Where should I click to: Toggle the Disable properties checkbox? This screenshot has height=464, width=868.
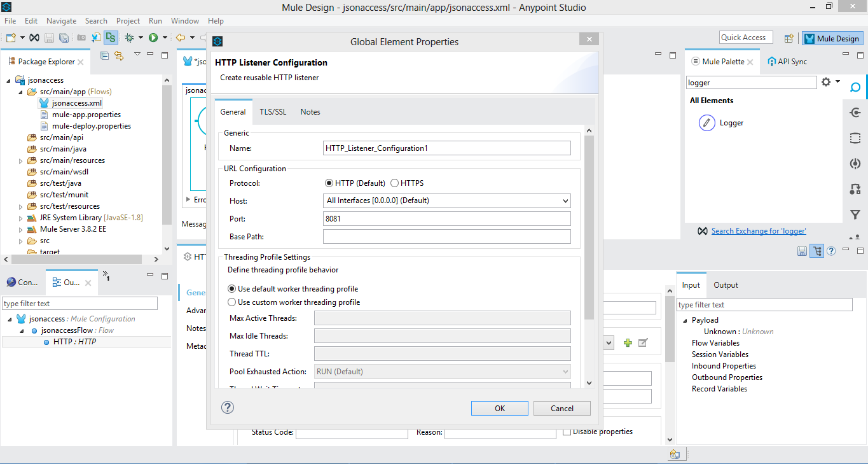[567, 432]
